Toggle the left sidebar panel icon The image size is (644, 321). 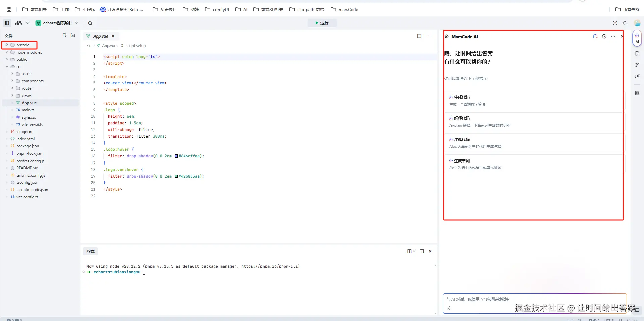tap(7, 23)
